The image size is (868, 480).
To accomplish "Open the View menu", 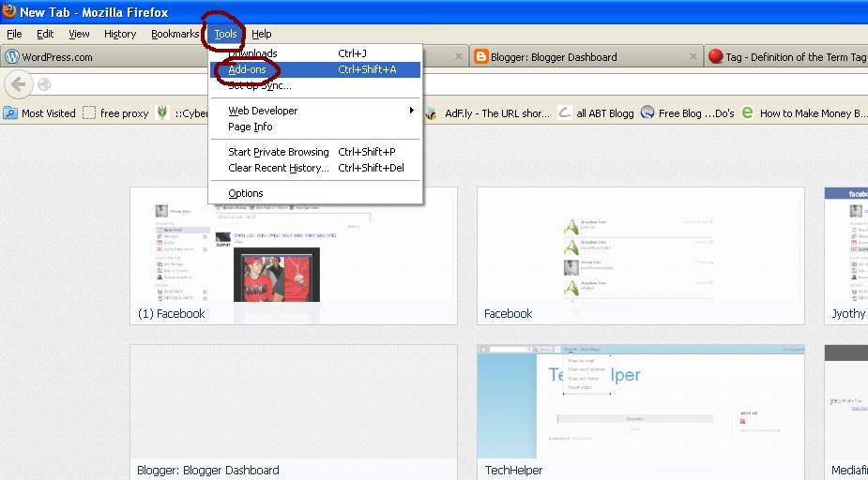I will pyautogui.click(x=79, y=34).
